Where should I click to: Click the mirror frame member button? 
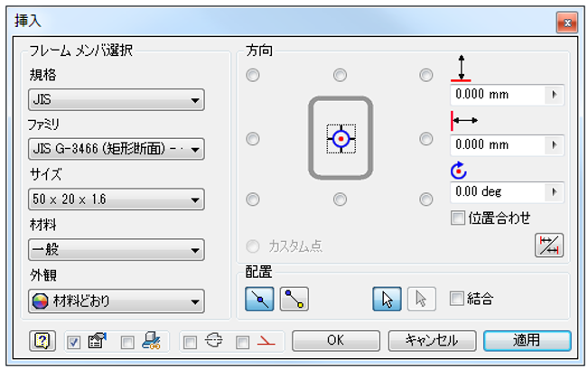[549, 245]
